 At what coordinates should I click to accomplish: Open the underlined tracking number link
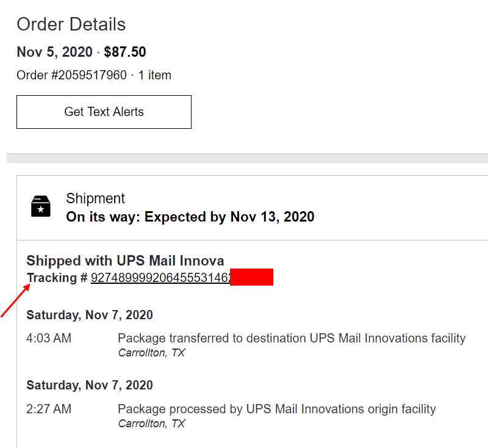160,277
